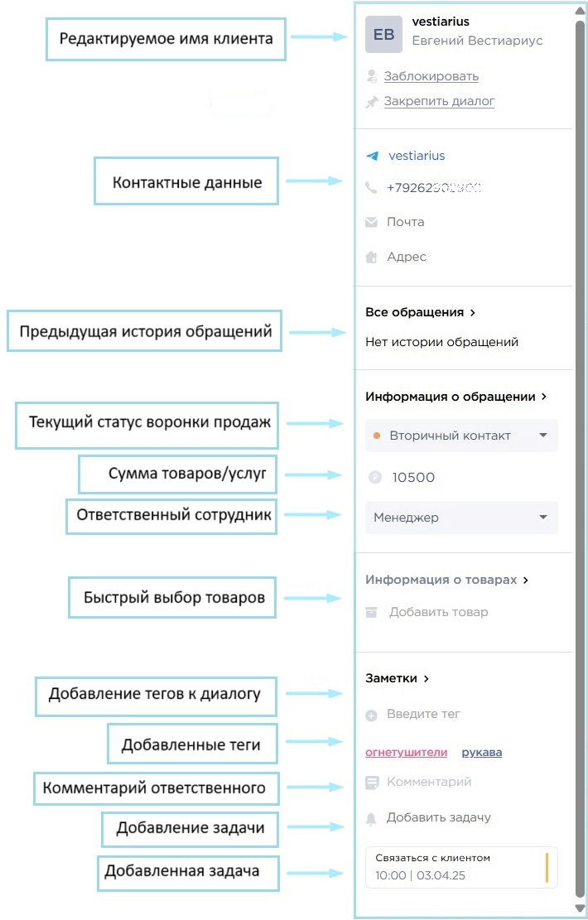Expand the Заметки section
The height and width of the screenshot is (920, 588).
[x=397, y=678]
